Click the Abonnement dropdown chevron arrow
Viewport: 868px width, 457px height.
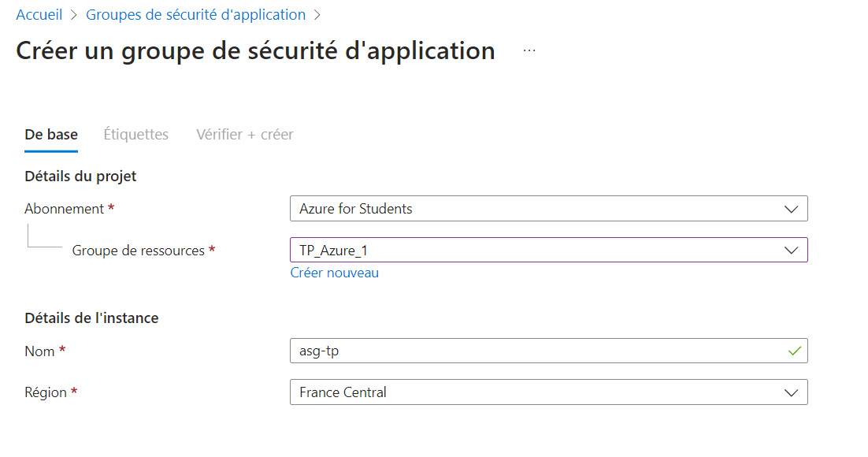tap(791, 209)
